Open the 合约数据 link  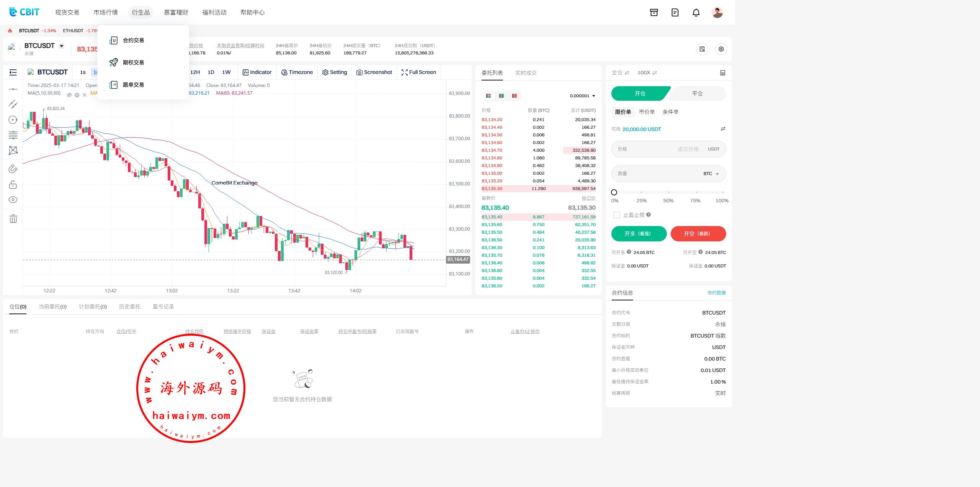click(716, 293)
